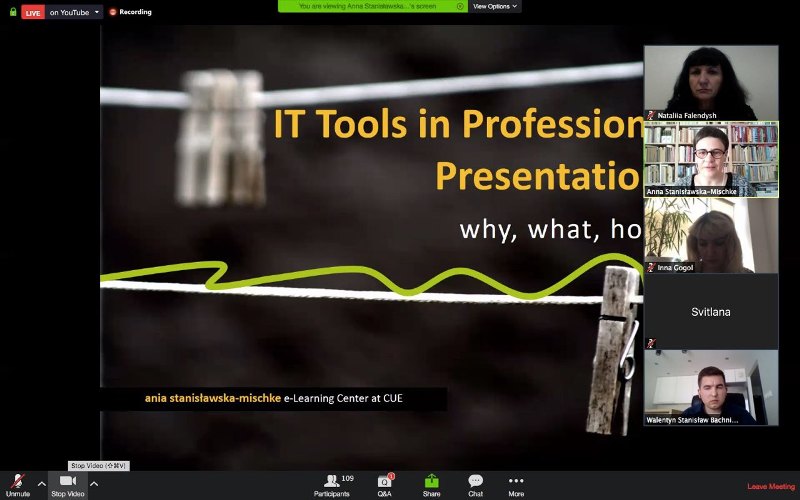
Task: Open the Q&A panel
Action: click(x=385, y=486)
